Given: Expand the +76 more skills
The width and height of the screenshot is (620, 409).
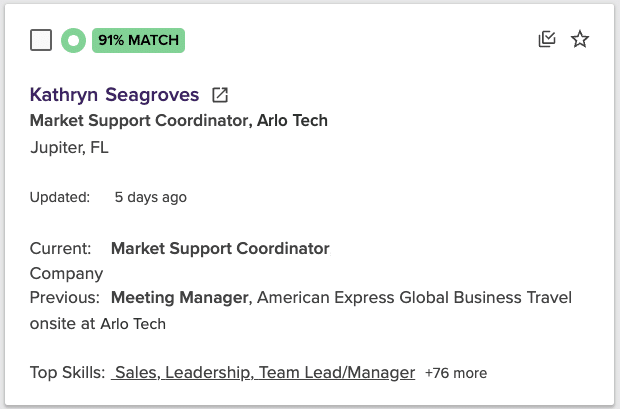Looking at the screenshot, I should point(456,373).
